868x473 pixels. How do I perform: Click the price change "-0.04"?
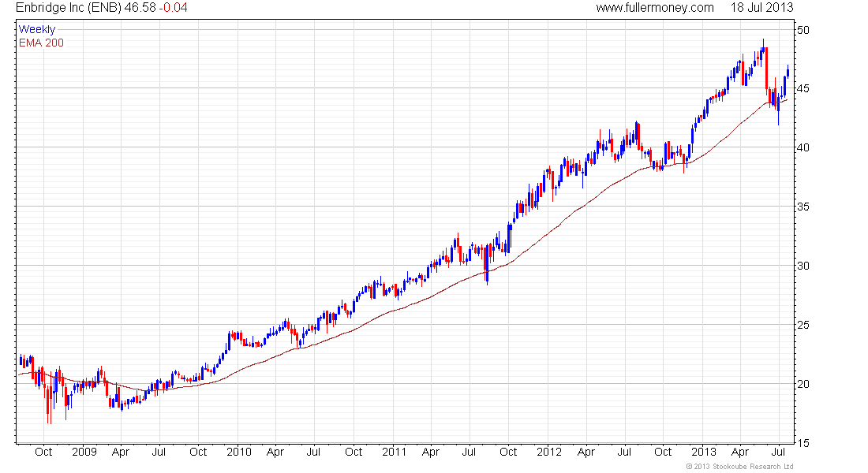174,8
